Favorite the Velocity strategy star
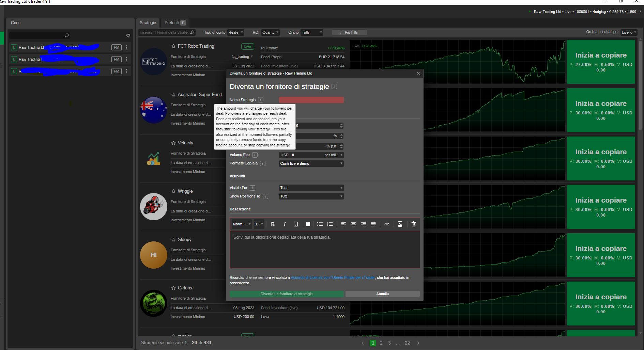 point(173,143)
